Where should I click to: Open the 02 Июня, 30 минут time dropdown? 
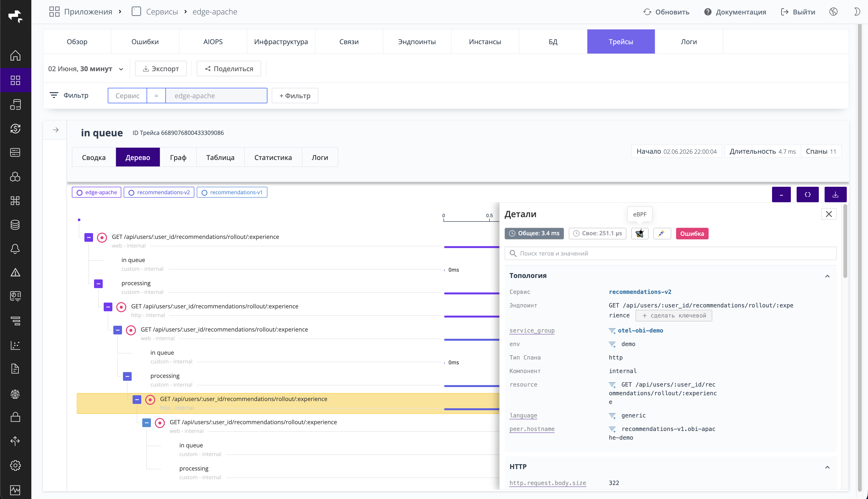click(86, 69)
